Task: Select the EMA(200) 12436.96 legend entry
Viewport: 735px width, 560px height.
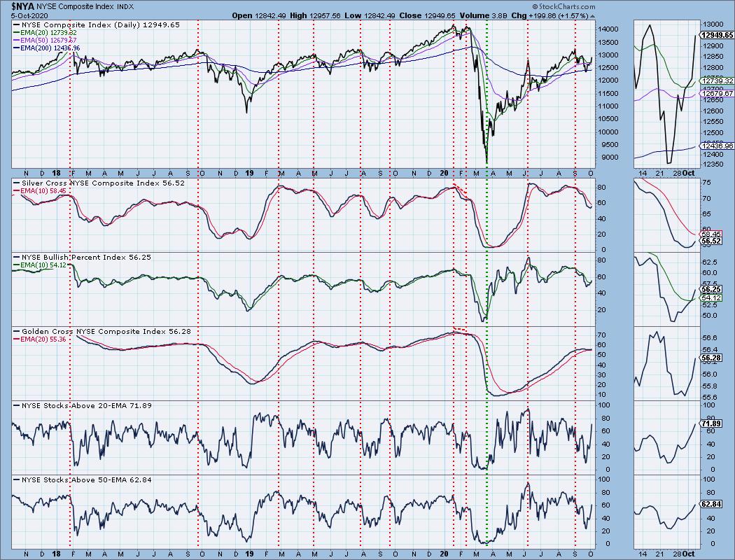Action: (x=47, y=48)
